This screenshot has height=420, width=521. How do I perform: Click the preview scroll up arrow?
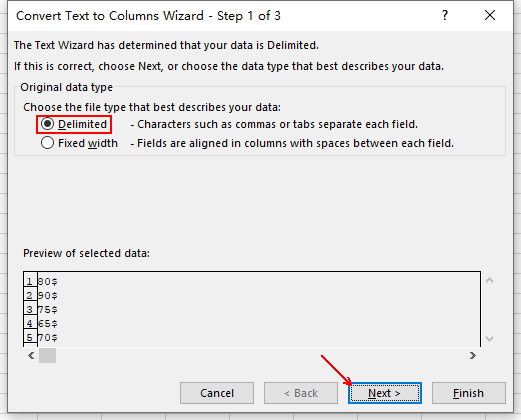[x=489, y=280]
